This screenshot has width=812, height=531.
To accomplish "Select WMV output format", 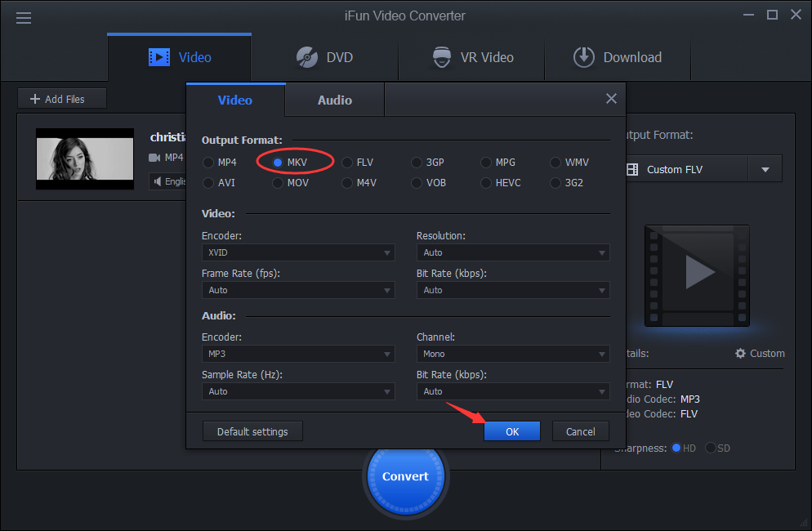I will click(x=569, y=162).
